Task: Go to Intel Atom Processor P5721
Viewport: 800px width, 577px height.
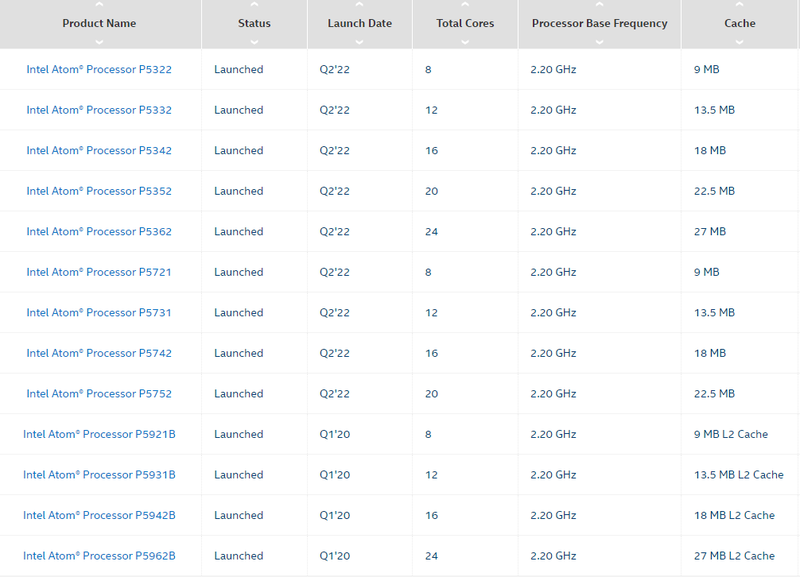Action: click(x=99, y=272)
